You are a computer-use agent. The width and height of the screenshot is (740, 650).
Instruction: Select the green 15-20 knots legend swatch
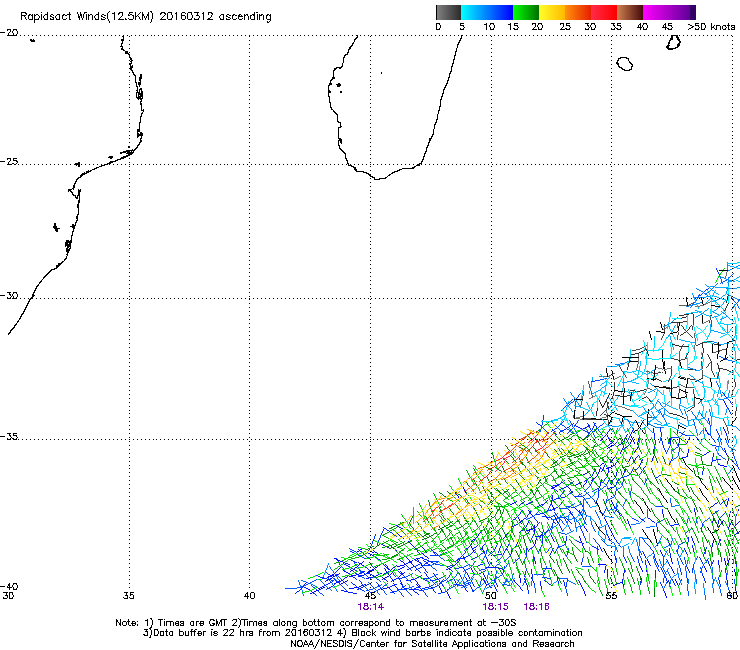pyautogui.click(x=526, y=12)
